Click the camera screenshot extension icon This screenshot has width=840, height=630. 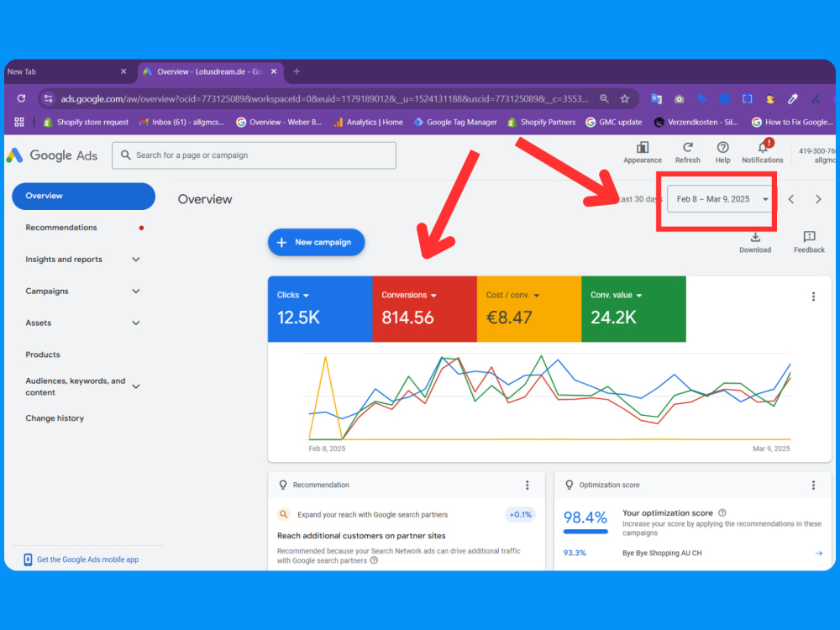[x=680, y=98]
